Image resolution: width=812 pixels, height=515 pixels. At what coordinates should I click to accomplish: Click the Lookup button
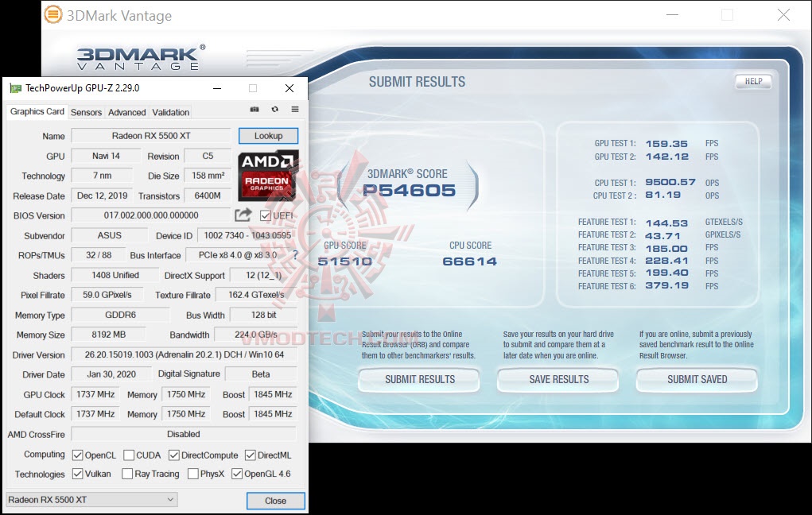[x=268, y=136]
